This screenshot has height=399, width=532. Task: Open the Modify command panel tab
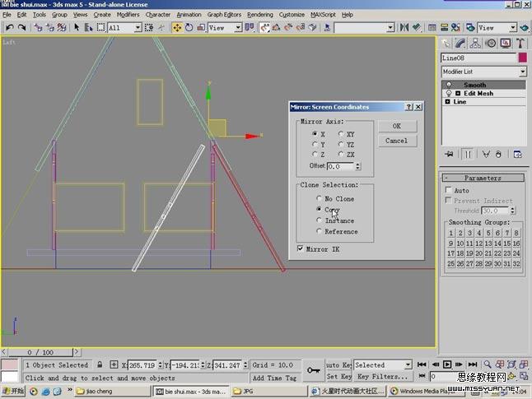pyautogui.click(x=460, y=44)
